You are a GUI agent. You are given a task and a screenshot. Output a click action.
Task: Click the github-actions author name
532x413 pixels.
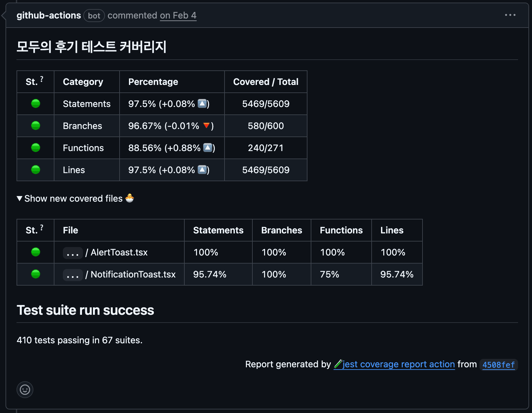[x=49, y=15]
